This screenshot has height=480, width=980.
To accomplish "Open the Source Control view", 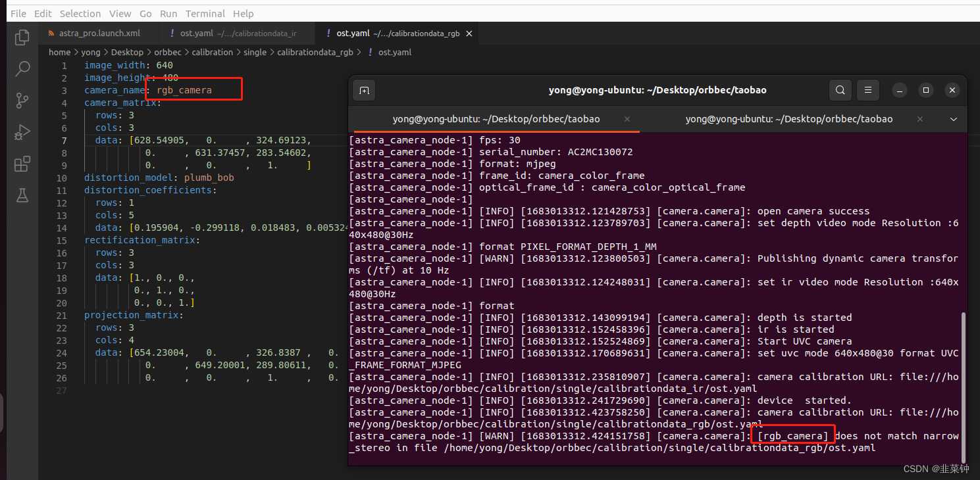I will (x=22, y=101).
